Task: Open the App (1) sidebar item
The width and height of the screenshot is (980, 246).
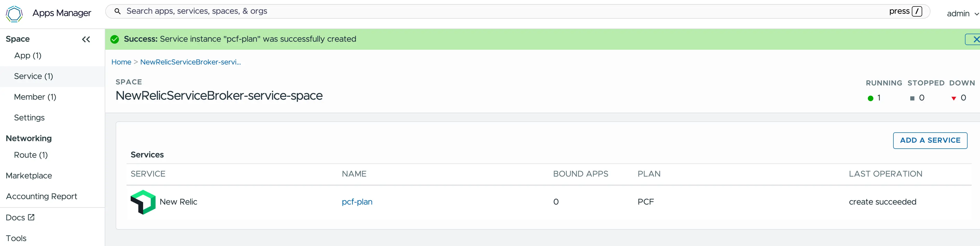Action: click(x=28, y=55)
